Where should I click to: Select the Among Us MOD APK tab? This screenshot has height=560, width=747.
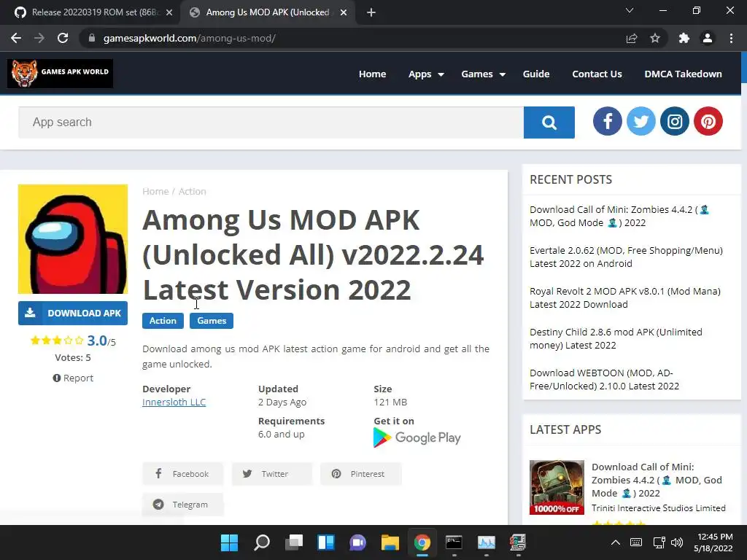[x=267, y=12]
